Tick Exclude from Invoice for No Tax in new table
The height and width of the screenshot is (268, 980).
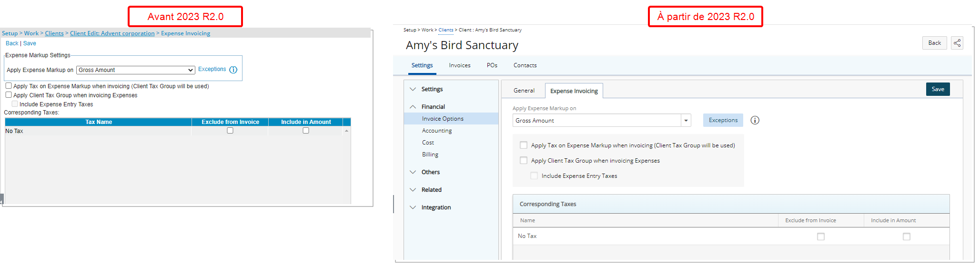(821, 237)
